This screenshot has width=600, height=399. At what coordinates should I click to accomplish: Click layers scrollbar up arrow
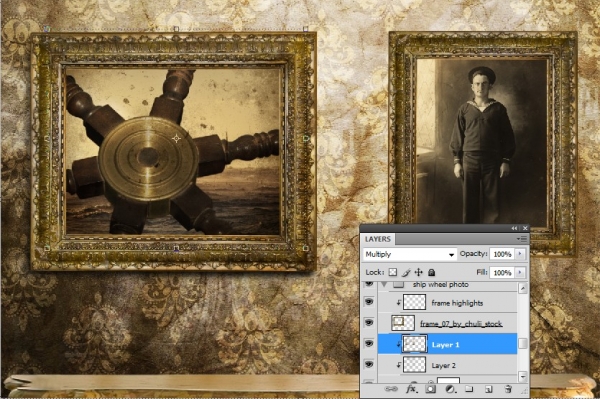pyautogui.click(x=523, y=288)
